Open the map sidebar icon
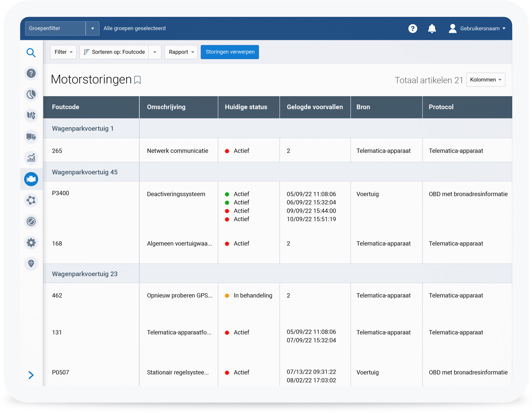This screenshot has width=532, height=413. [x=31, y=115]
